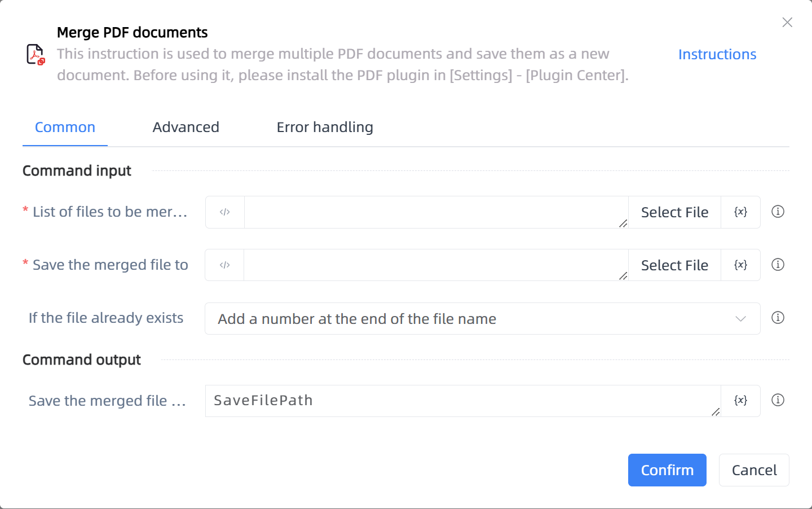Select File for list of files to merge
This screenshot has width=812, height=509.
(x=674, y=212)
